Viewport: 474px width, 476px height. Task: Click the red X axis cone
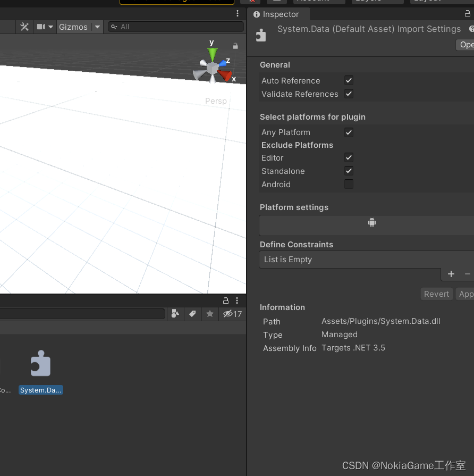tap(225, 75)
